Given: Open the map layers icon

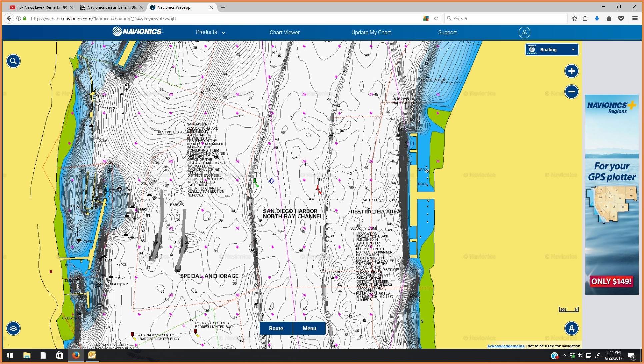Looking at the screenshot, I should point(13,328).
